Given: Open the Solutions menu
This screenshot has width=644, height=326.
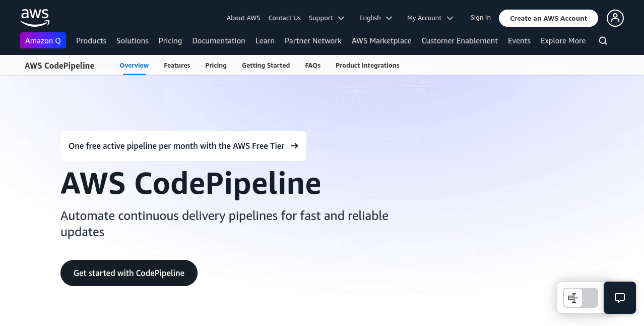Looking at the screenshot, I should 133,41.
